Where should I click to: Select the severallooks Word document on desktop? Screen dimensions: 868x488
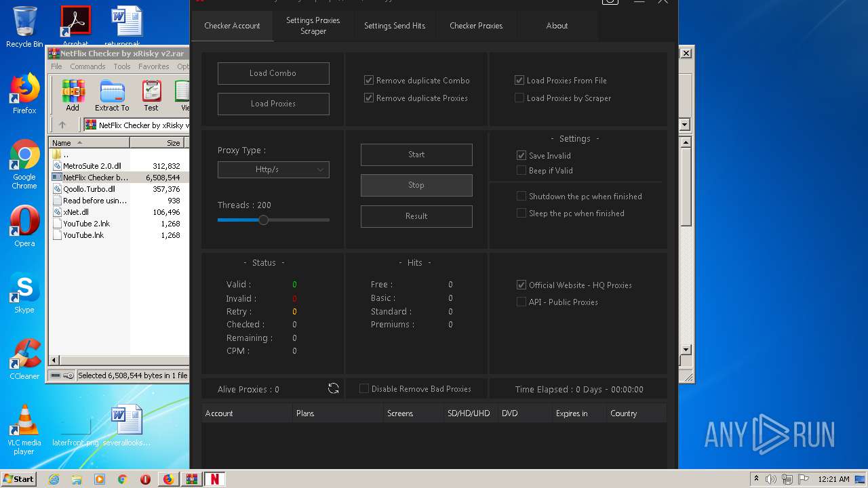tap(127, 426)
